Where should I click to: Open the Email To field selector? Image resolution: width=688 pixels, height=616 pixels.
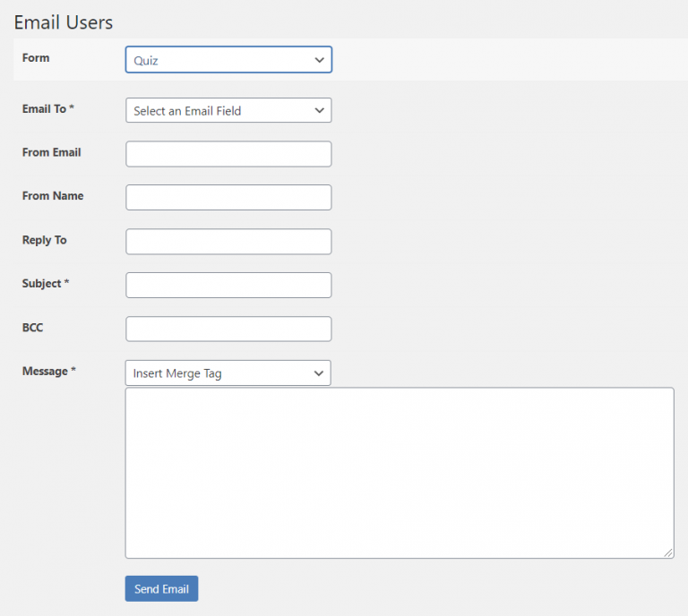228,110
